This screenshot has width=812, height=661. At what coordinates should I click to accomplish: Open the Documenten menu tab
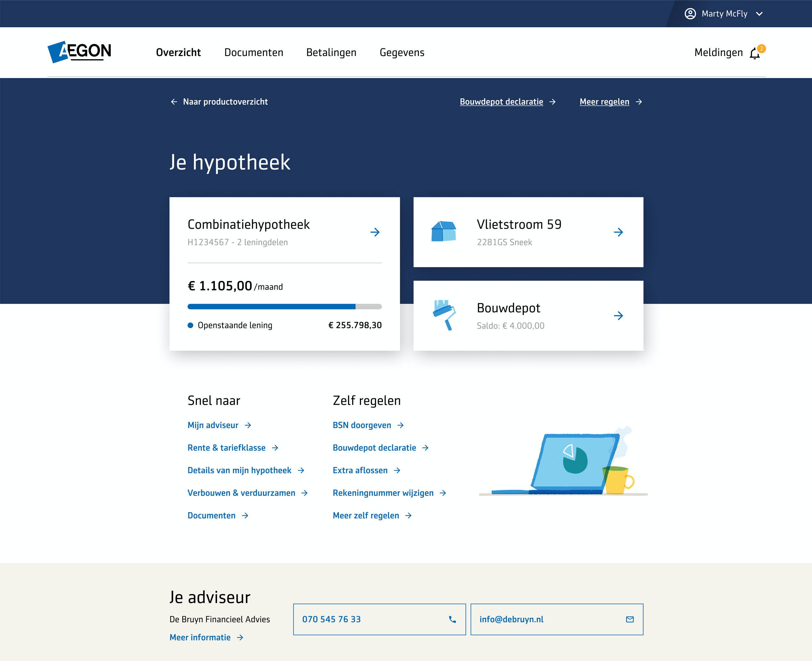click(253, 52)
